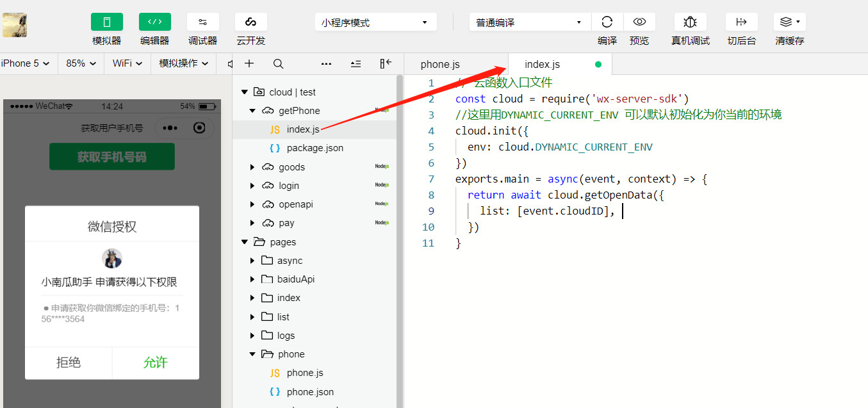This screenshot has height=408, width=868.
Task: Click the plus icon to add file
Action: 249,63
